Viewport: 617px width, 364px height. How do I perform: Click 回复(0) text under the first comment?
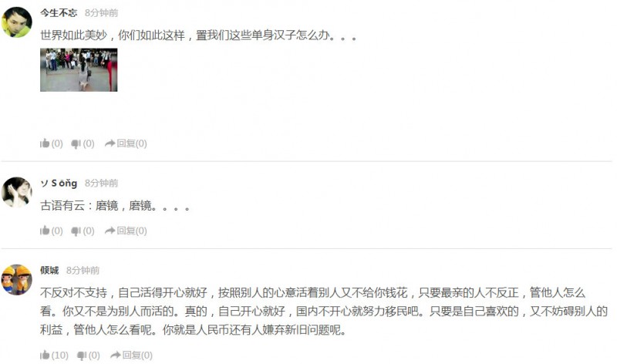coord(132,143)
